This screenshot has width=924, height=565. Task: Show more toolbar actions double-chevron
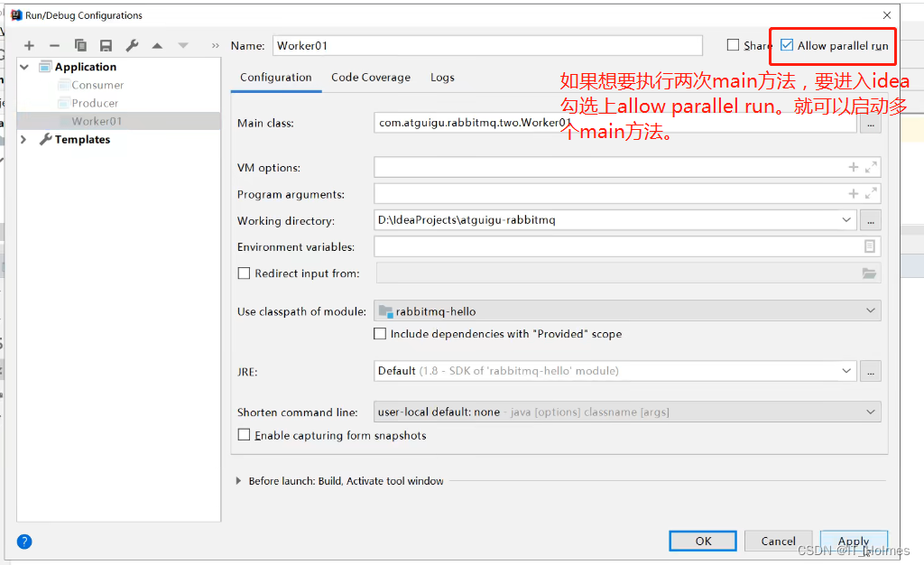215,45
